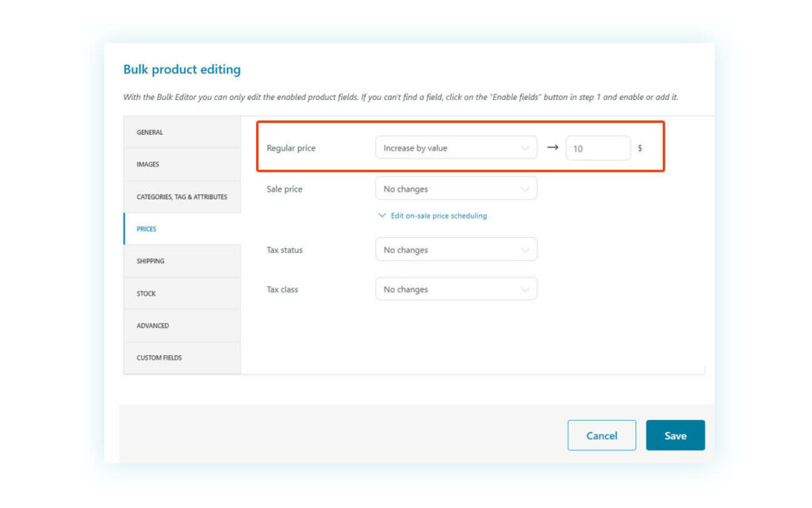Cancel the bulk editing changes
Screen dimensions: 812x508
click(602, 435)
